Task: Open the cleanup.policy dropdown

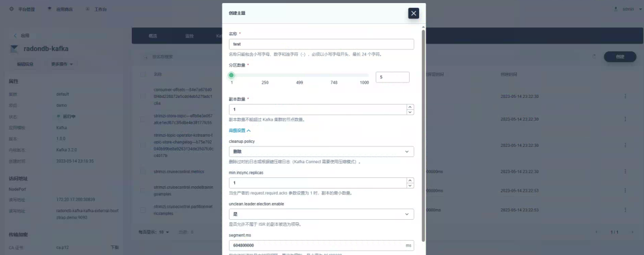Action: click(x=321, y=151)
